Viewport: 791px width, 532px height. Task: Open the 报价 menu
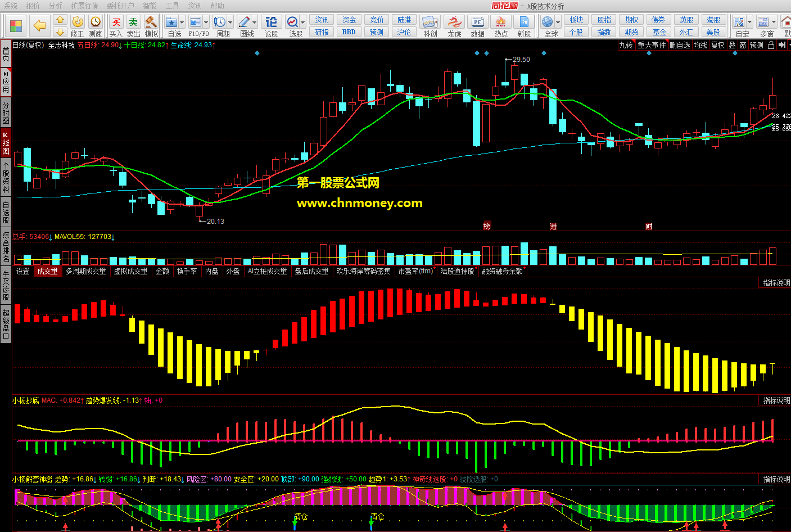click(33, 6)
